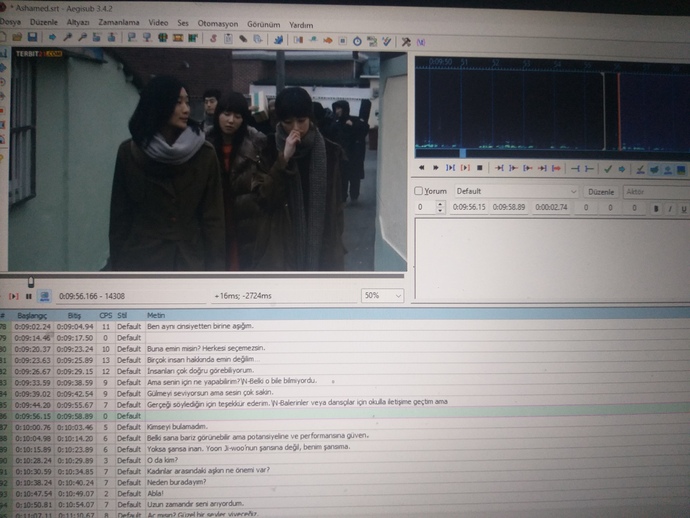The width and height of the screenshot is (690, 518).
Task: Zoom out the video with second magnifier
Action: [x=82, y=38]
